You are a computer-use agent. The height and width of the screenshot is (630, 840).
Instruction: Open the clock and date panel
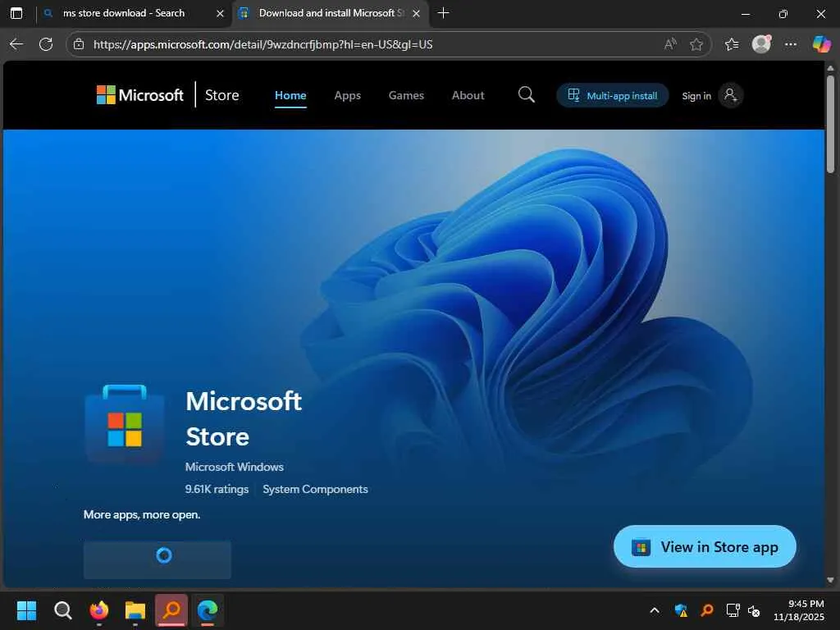[x=798, y=610]
